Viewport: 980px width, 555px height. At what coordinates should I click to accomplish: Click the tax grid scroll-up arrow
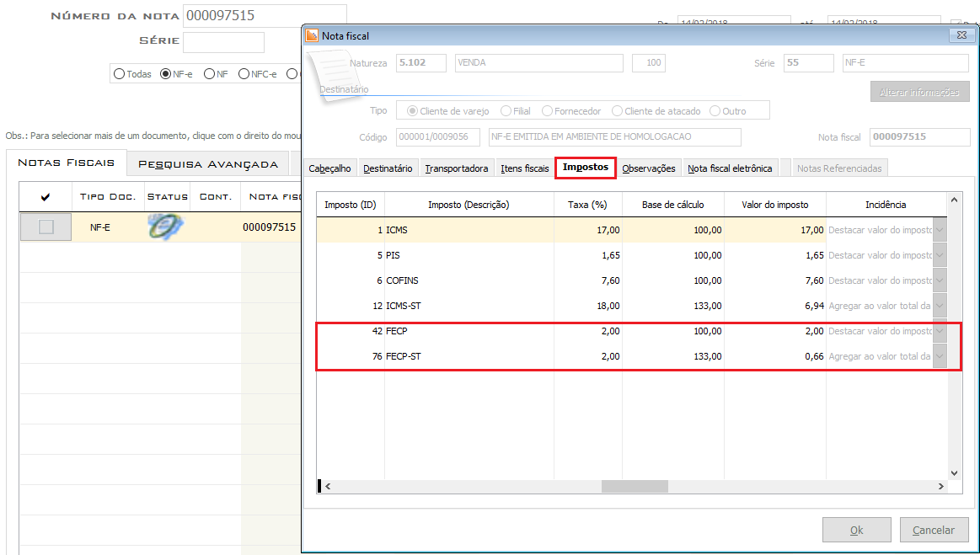954,200
